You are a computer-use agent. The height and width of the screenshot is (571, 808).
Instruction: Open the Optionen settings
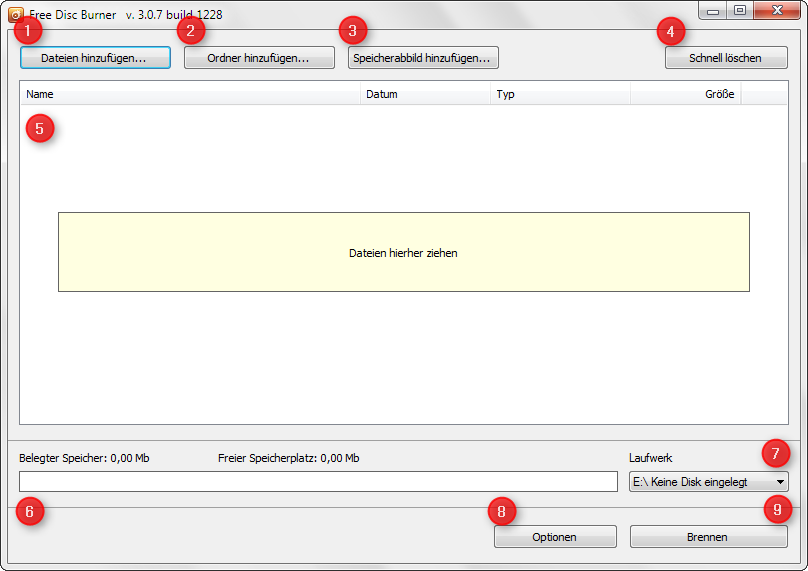click(x=555, y=537)
